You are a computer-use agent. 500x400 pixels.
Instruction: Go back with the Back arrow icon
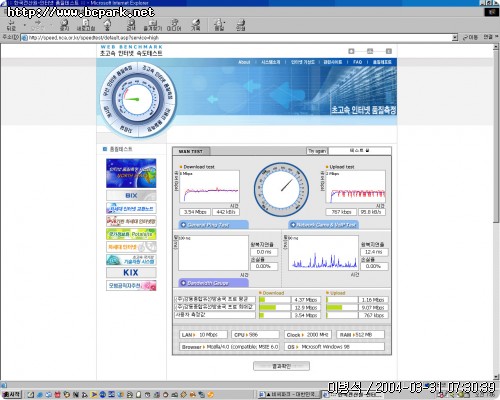pyautogui.click(x=11, y=25)
